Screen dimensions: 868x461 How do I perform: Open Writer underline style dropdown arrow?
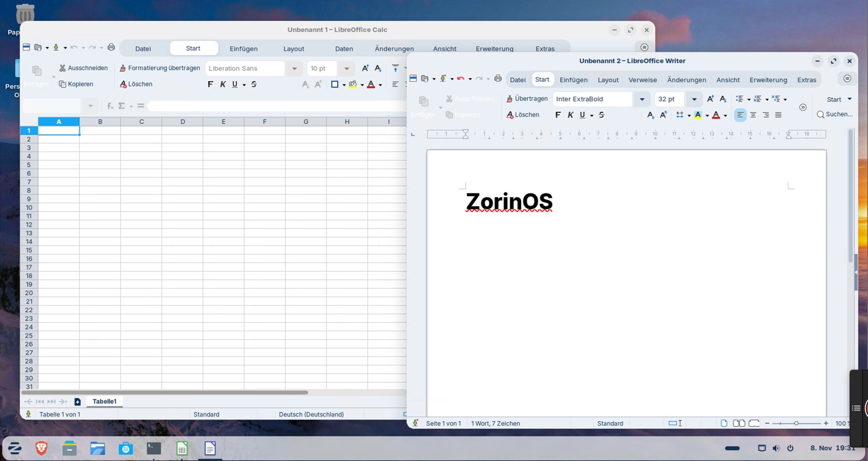[592, 116]
